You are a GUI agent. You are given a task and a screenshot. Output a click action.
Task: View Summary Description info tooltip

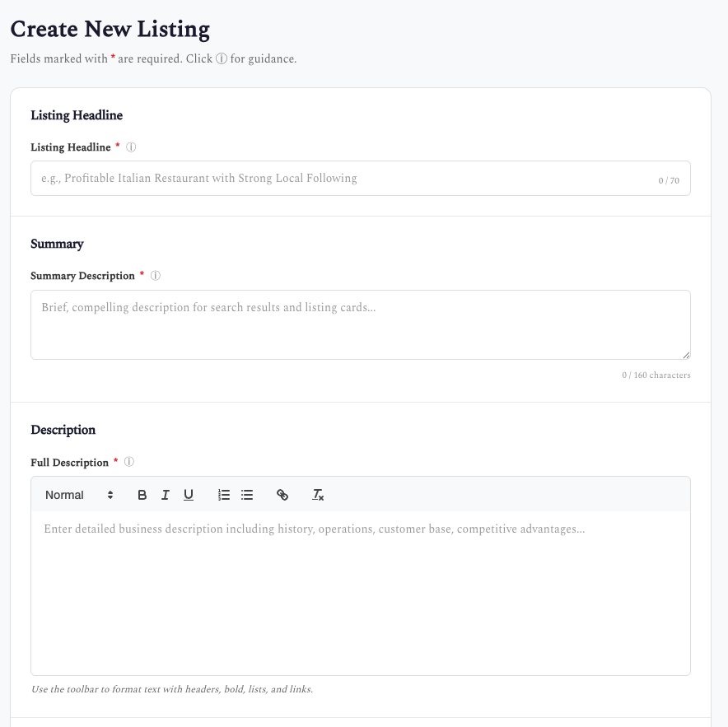(x=156, y=276)
